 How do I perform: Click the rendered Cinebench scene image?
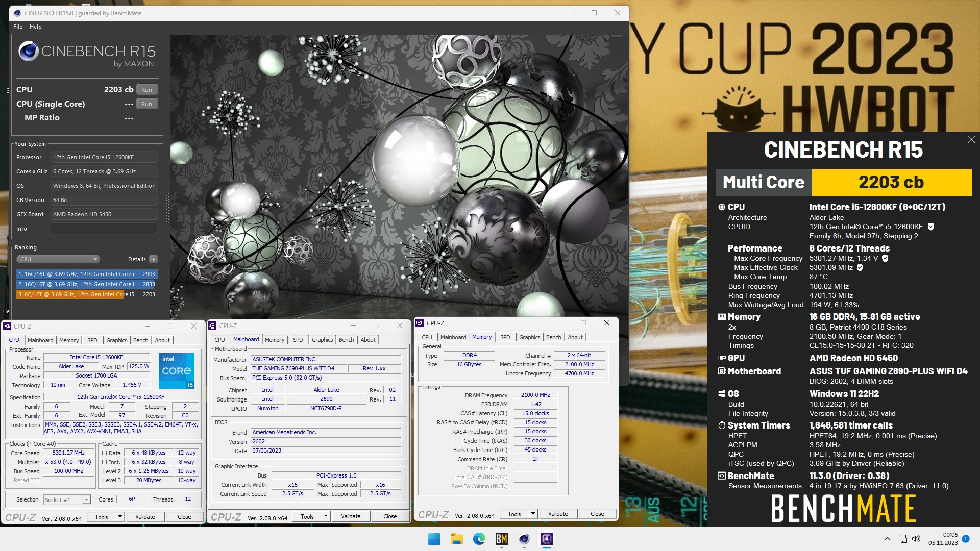[x=399, y=177]
